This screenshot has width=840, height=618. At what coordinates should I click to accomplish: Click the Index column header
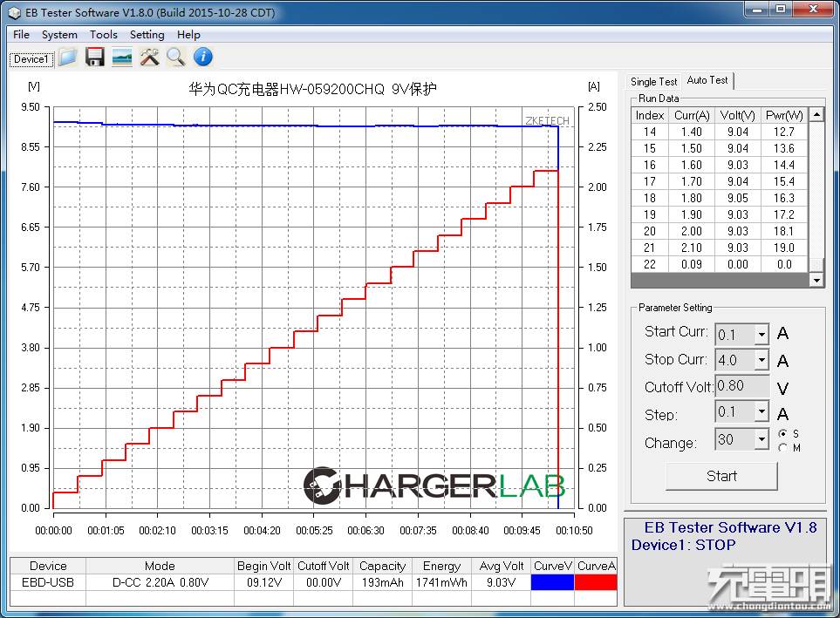[x=650, y=116]
